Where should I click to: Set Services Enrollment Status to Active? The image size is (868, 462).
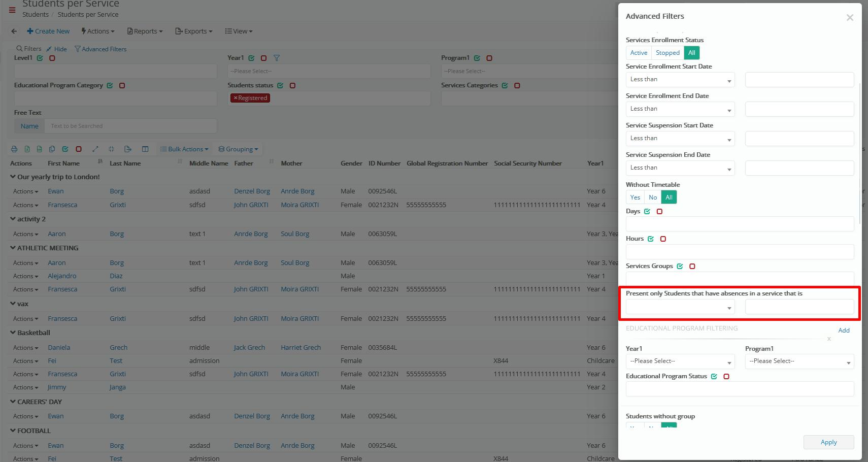coord(639,53)
